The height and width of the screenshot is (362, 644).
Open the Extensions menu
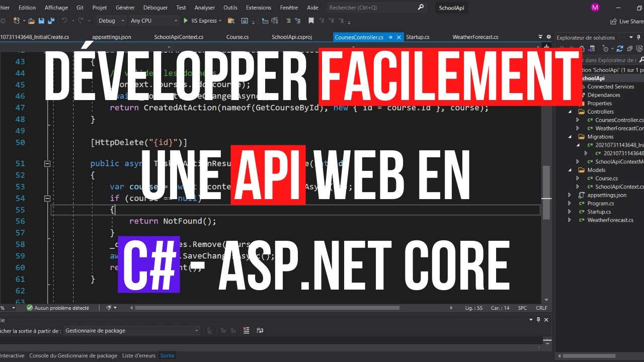(x=259, y=8)
